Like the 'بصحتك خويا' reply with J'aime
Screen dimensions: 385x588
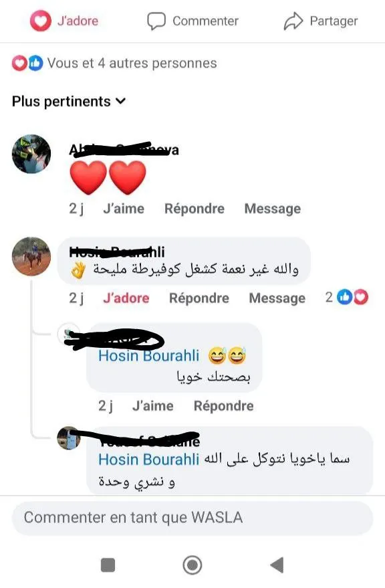153,406
